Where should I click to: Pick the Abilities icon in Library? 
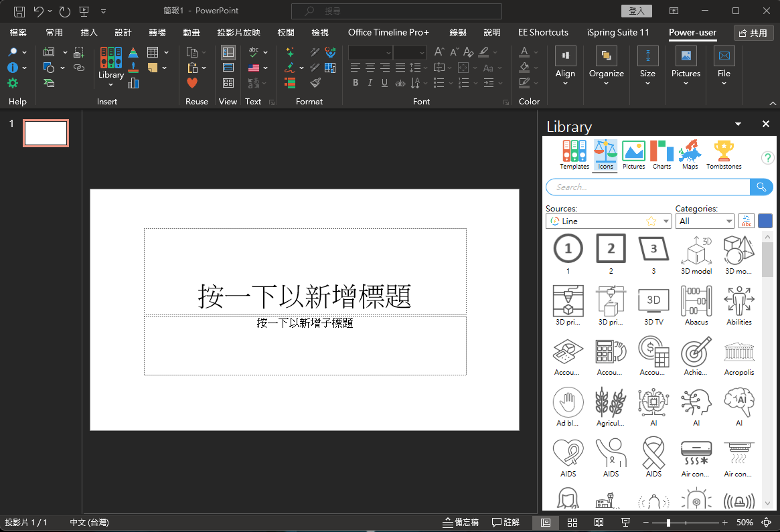pos(739,305)
